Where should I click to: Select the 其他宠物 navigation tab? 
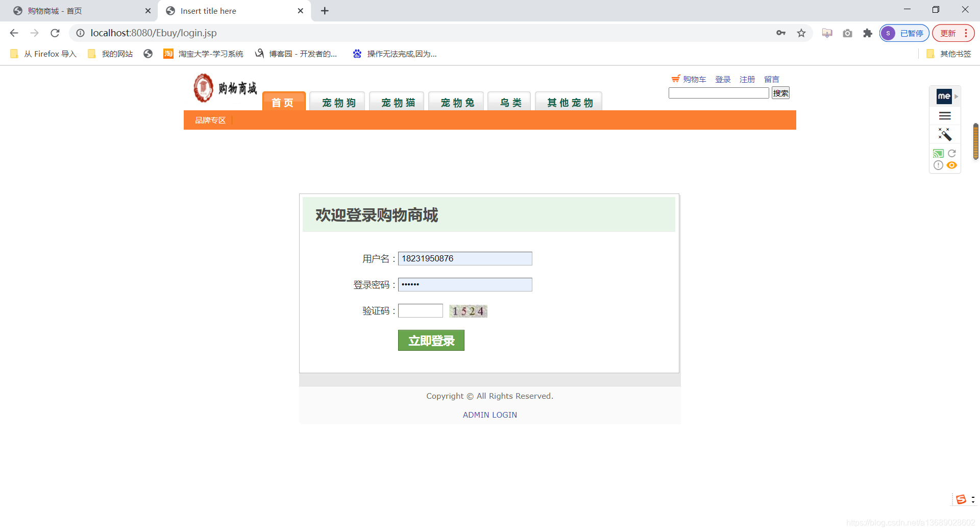569,102
